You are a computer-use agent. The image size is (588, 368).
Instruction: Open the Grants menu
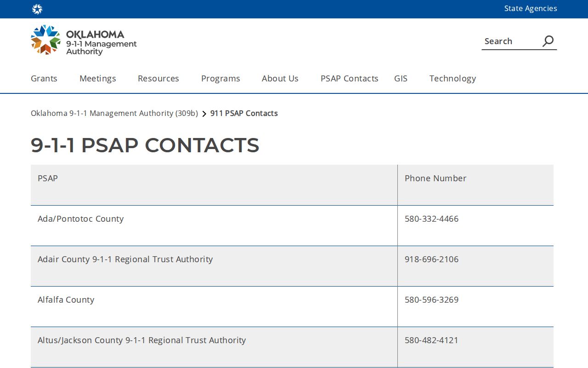point(44,78)
